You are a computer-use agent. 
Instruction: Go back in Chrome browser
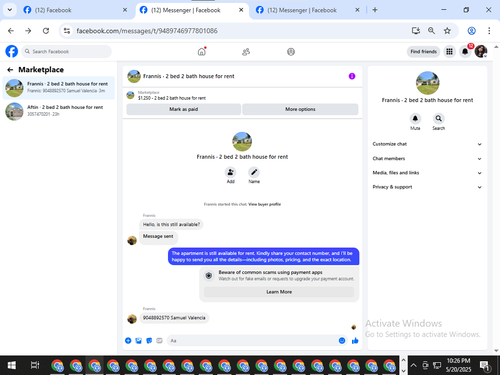(11, 31)
